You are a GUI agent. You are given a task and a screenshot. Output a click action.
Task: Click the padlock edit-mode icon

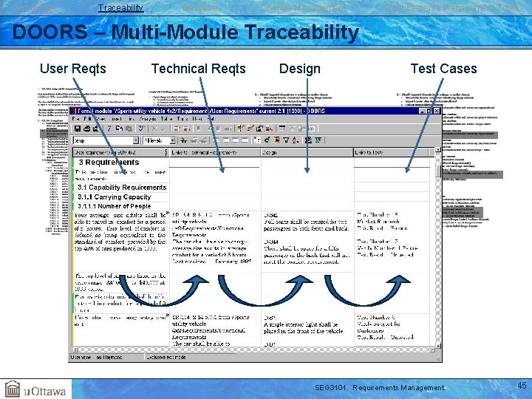coord(259,129)
